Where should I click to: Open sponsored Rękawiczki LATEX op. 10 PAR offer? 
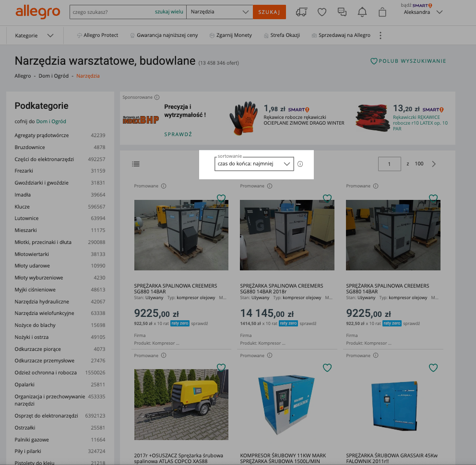pos(420,123)
